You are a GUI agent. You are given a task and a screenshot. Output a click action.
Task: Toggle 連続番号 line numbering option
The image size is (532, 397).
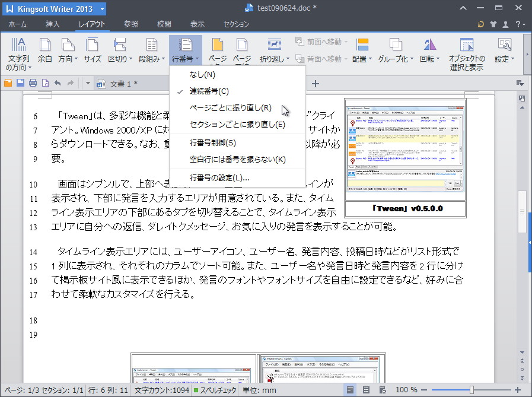[208, 92]
